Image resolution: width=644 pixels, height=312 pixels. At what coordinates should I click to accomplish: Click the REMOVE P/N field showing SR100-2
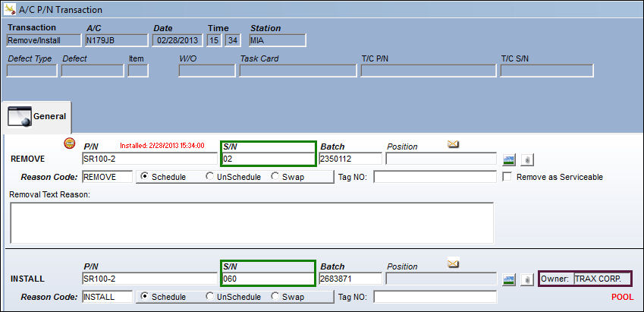(149, 159)
